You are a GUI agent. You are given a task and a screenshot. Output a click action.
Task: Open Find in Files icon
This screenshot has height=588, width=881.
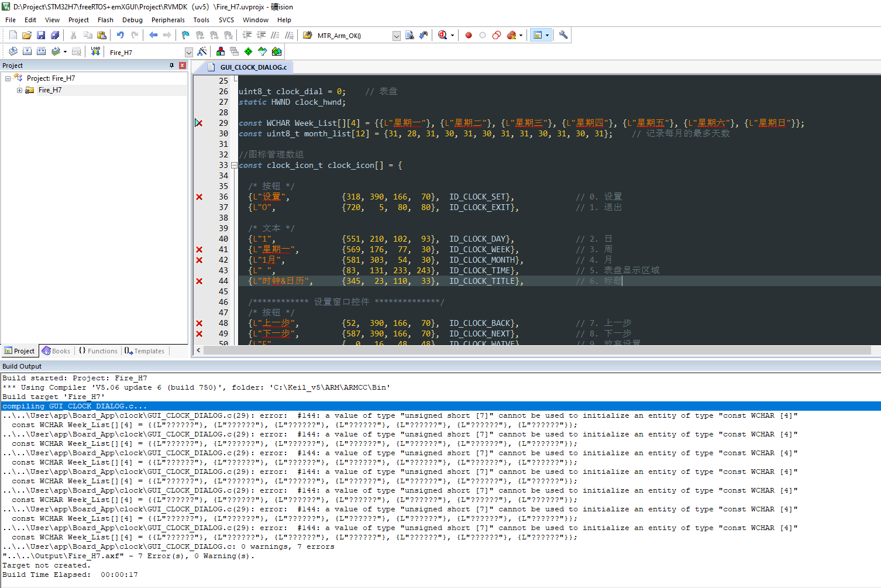pyautogui.click(x=307, y=35)
